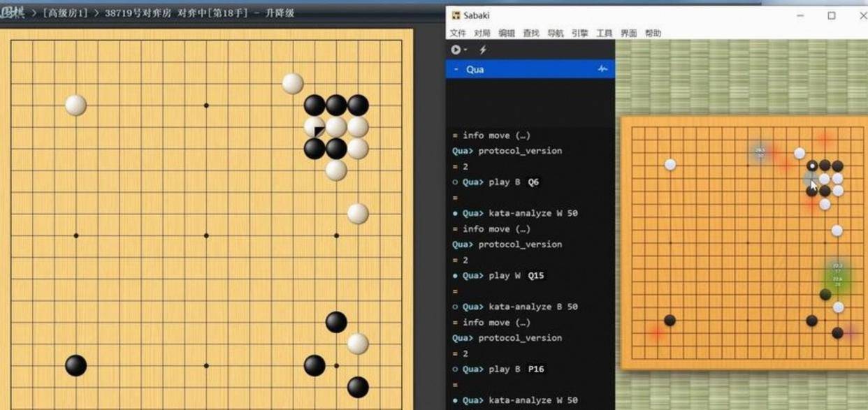868x410 pixels.
Task: Click the green 22.2 suggested move on the Sabaki board
Action: (x=837, y=268)
